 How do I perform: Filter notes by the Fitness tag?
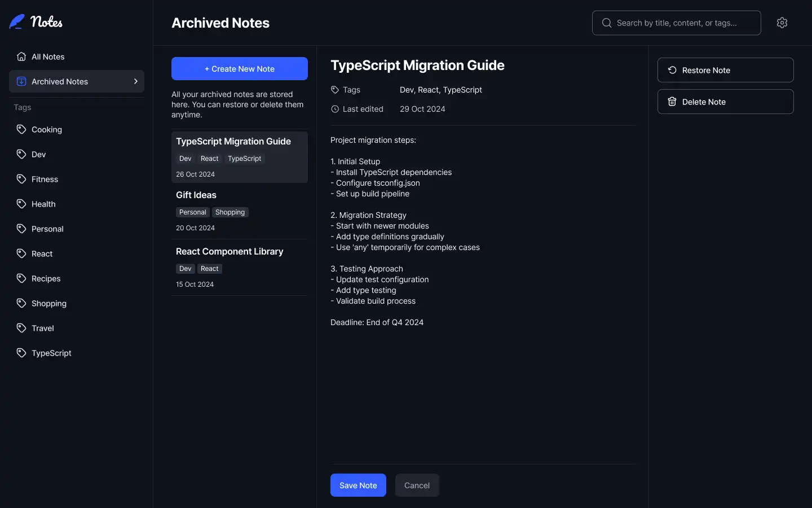(45, 179)
